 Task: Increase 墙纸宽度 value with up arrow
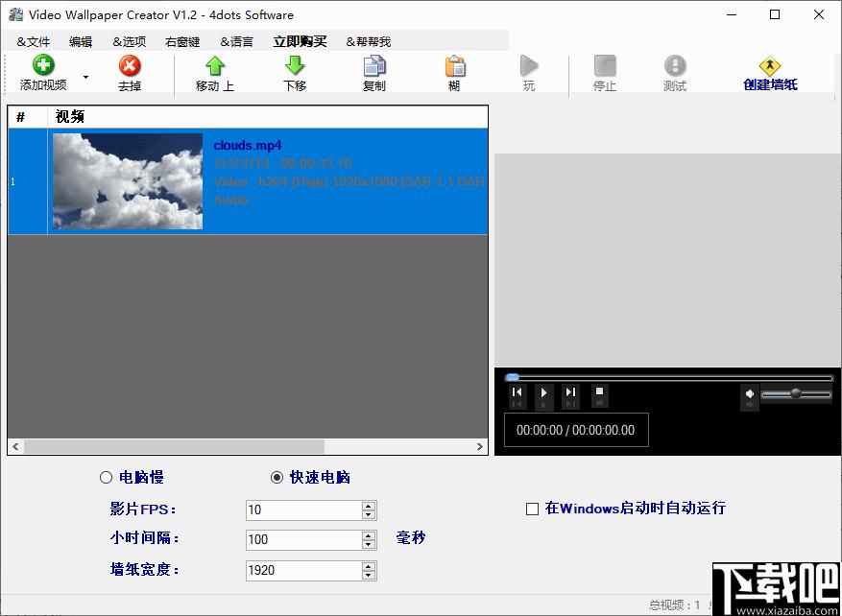(369, 565)
